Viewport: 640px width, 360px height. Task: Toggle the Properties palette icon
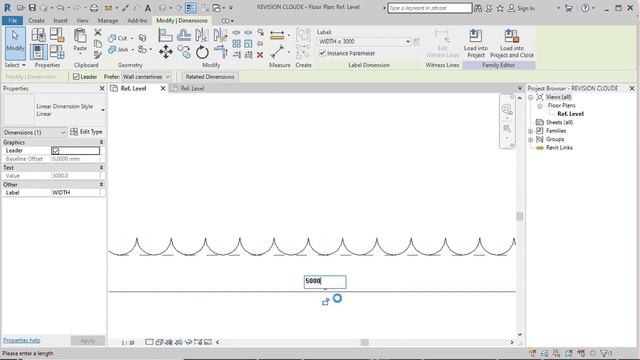[x=38, y=52]
